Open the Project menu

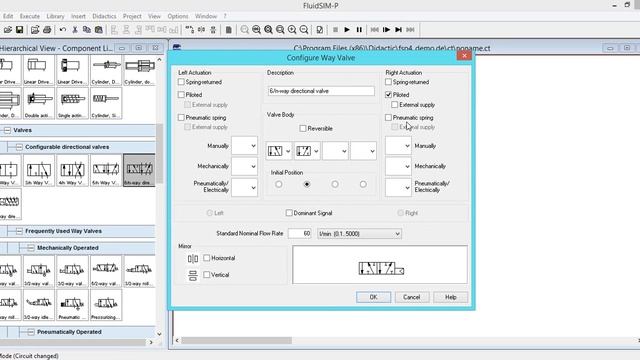(132, 16)
